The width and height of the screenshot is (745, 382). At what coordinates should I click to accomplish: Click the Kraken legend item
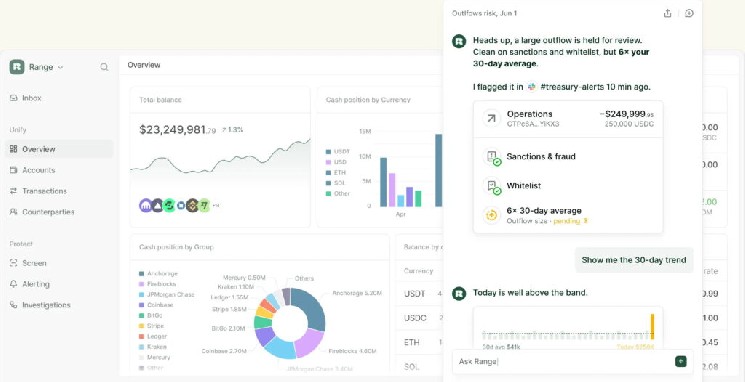152,347
